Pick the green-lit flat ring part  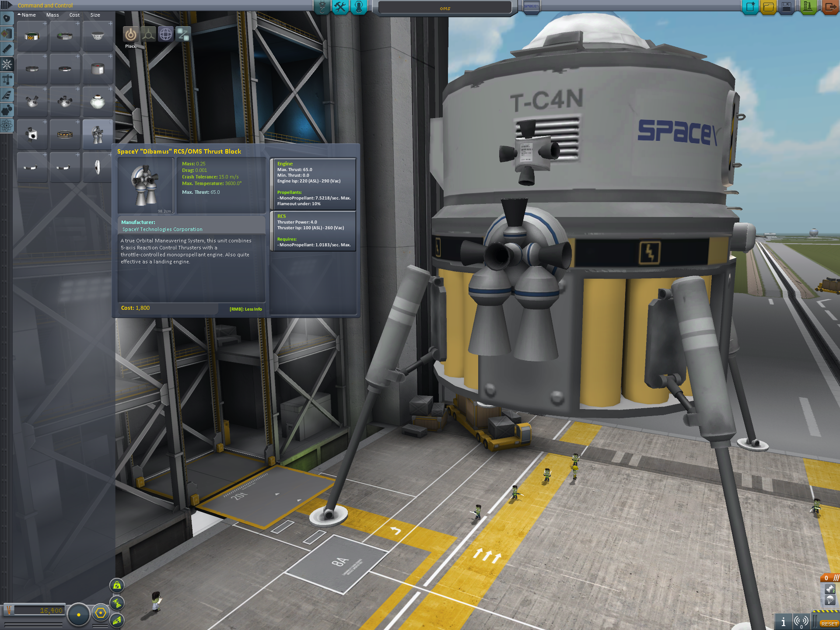65,36
